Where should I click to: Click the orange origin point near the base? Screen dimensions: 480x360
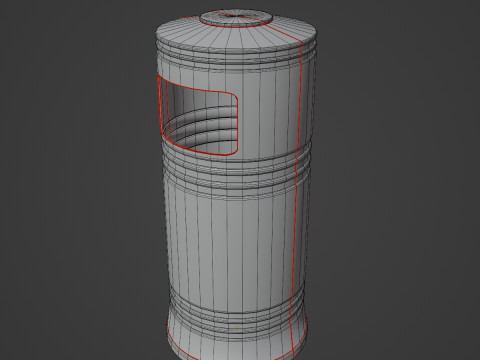pos(237,328)
